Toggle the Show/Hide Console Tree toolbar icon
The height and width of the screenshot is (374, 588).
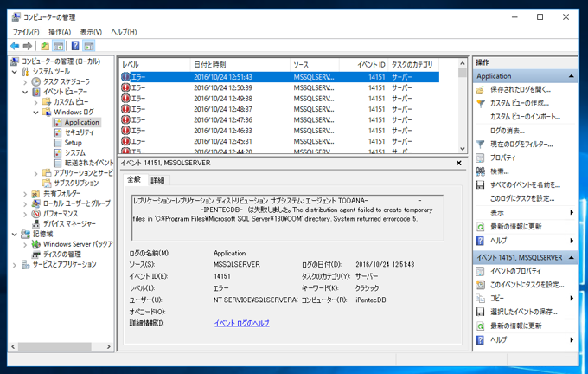click(x=59, y=46)
